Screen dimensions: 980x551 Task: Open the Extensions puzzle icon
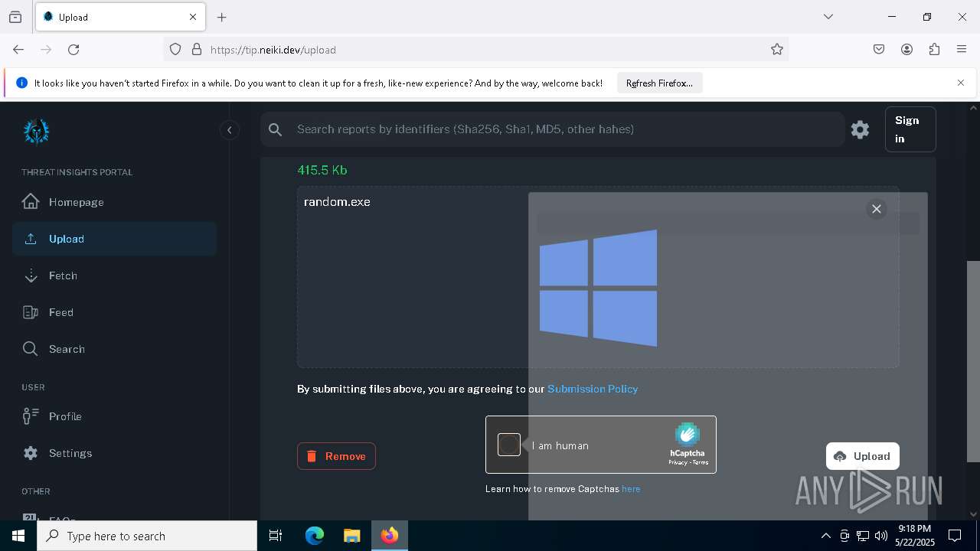pos(934,49)
